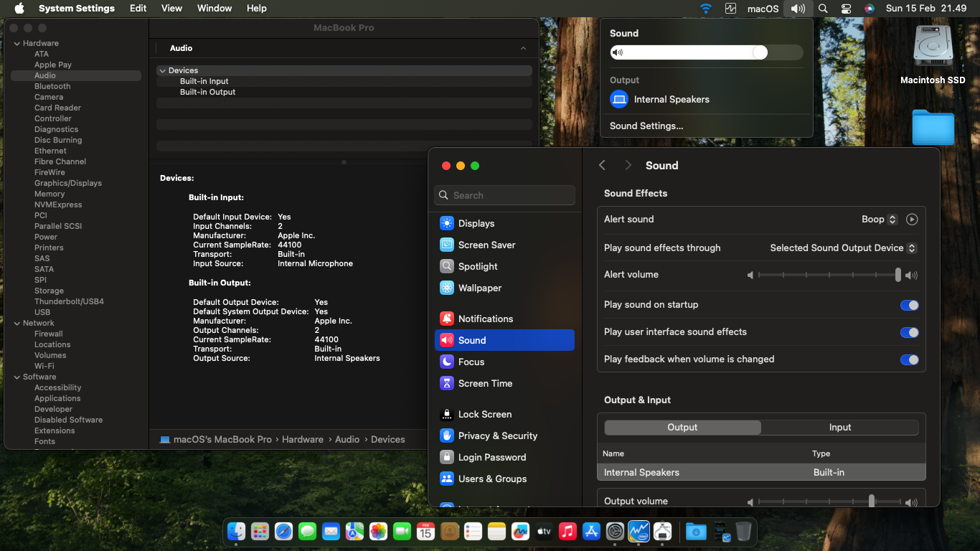980x551 pixels.
Task: Launch the Music app from the Dock
Action: (567, 532)
